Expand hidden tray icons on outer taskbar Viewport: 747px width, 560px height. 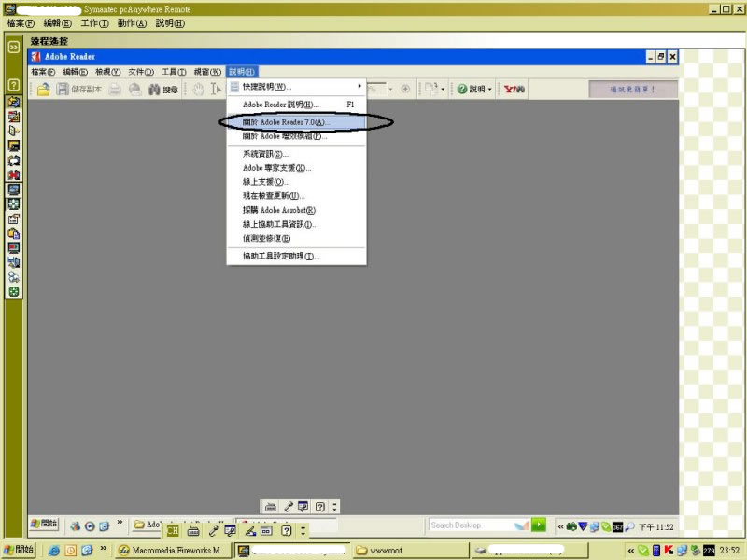point(631,551)
